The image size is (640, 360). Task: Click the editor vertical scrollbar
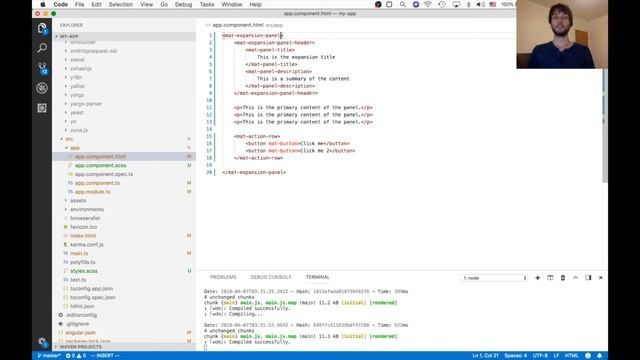(604, 125)
